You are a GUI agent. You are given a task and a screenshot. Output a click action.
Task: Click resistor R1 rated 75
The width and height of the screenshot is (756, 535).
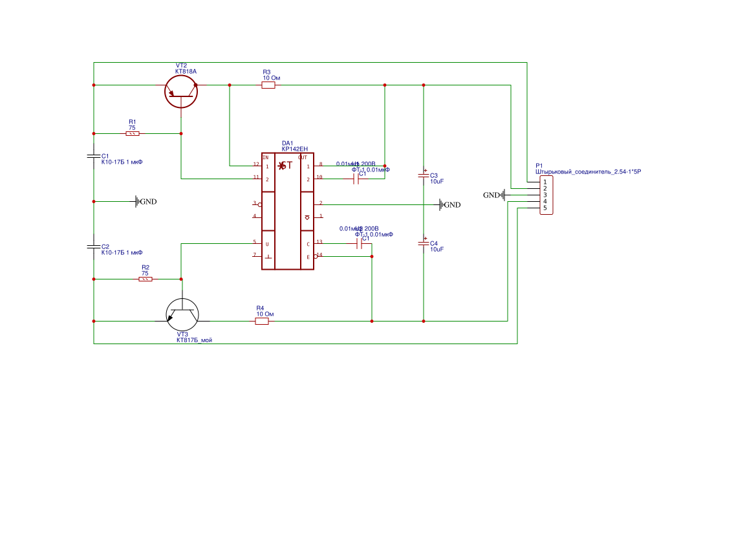tap(132, 133)
